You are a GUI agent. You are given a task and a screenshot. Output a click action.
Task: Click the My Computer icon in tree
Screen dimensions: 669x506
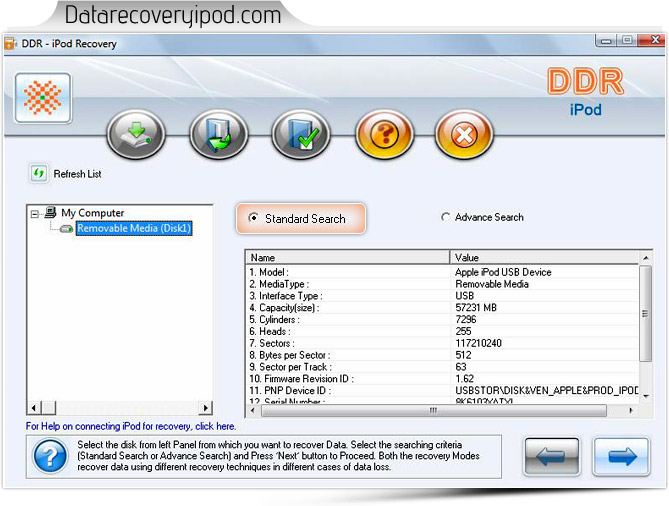pos(50,212)
